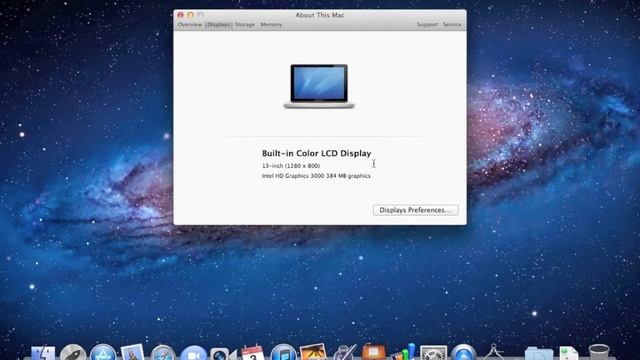Click 'Intel HD Graphics 3000 384 MB graphics' text

click(316, 176)
